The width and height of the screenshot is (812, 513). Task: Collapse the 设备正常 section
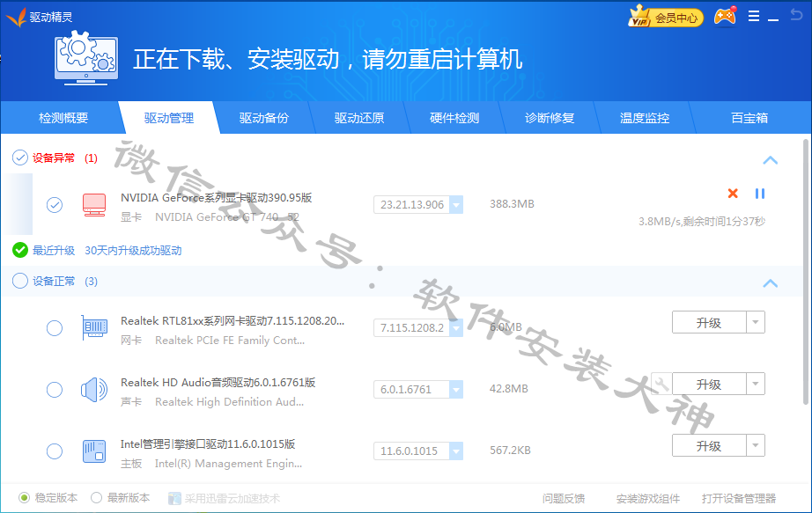[770, 283]
